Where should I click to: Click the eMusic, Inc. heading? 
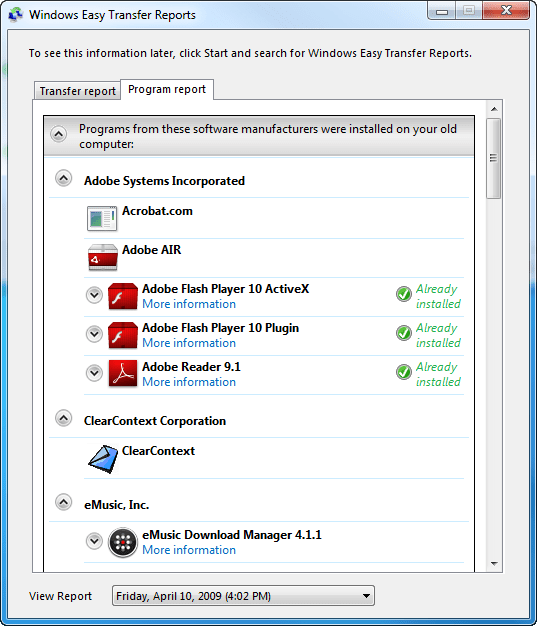click(x=117, y=505)
